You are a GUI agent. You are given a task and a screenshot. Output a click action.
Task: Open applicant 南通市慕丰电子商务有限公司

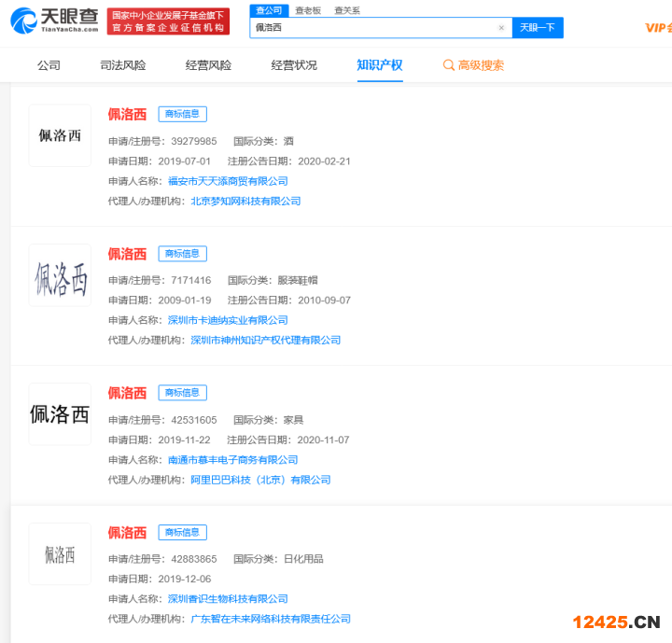pyautogui.click(x=232, y=460)
